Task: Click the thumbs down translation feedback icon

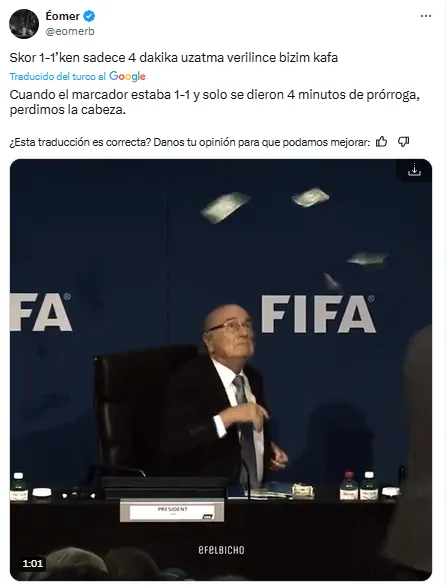Action: tap(403, 142)
